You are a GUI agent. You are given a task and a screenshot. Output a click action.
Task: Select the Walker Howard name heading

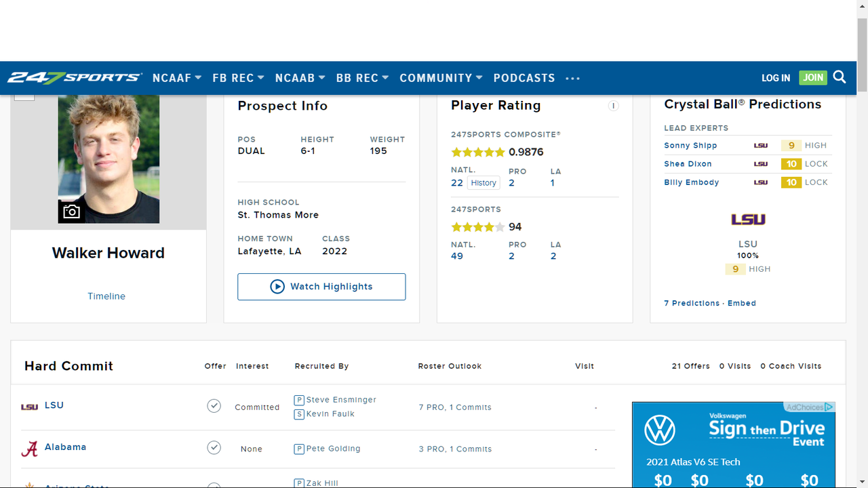pyautogui.click(x=108, y=253)
